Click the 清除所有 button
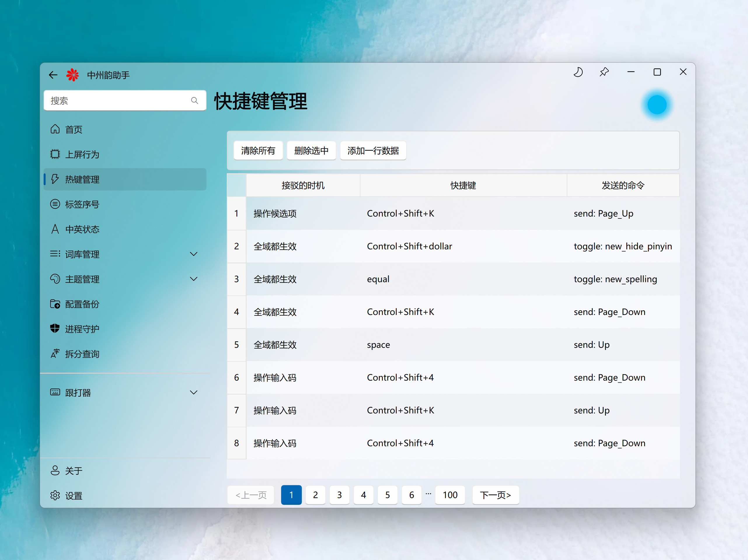This screenshot has width=748, height=560. 258,150
